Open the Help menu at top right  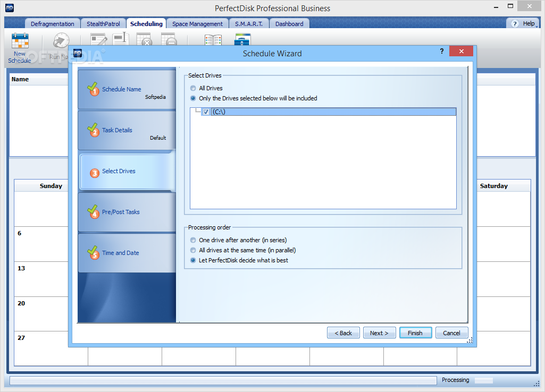point(523,23)
